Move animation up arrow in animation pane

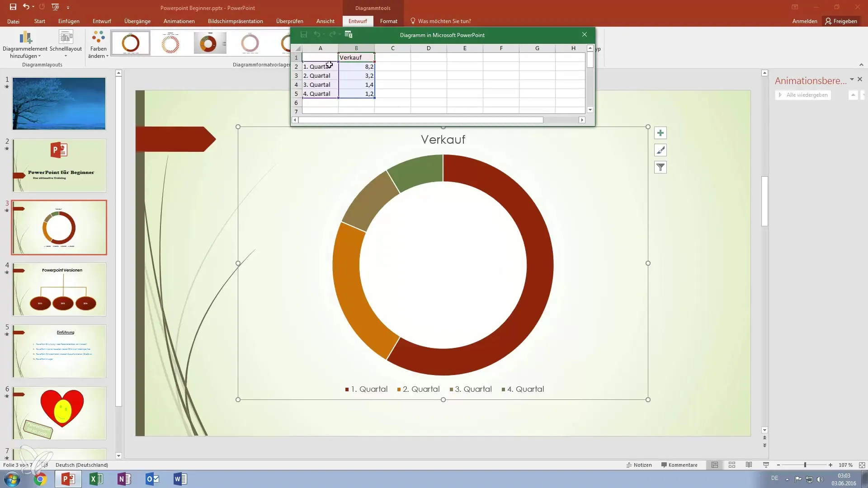point(853,95)
